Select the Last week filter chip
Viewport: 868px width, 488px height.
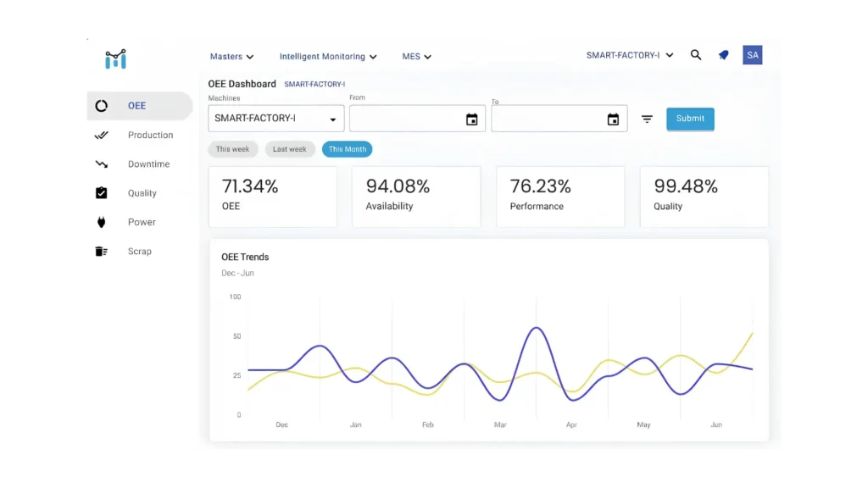pos(290,149)
